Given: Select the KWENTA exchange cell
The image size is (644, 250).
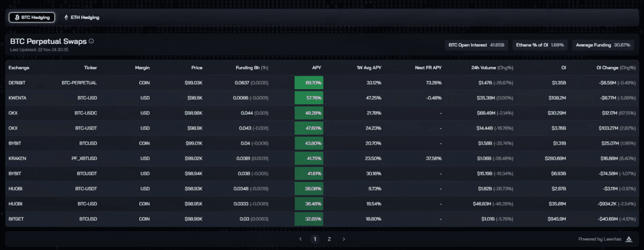Looking at the screenshot, I should (17, 98).
